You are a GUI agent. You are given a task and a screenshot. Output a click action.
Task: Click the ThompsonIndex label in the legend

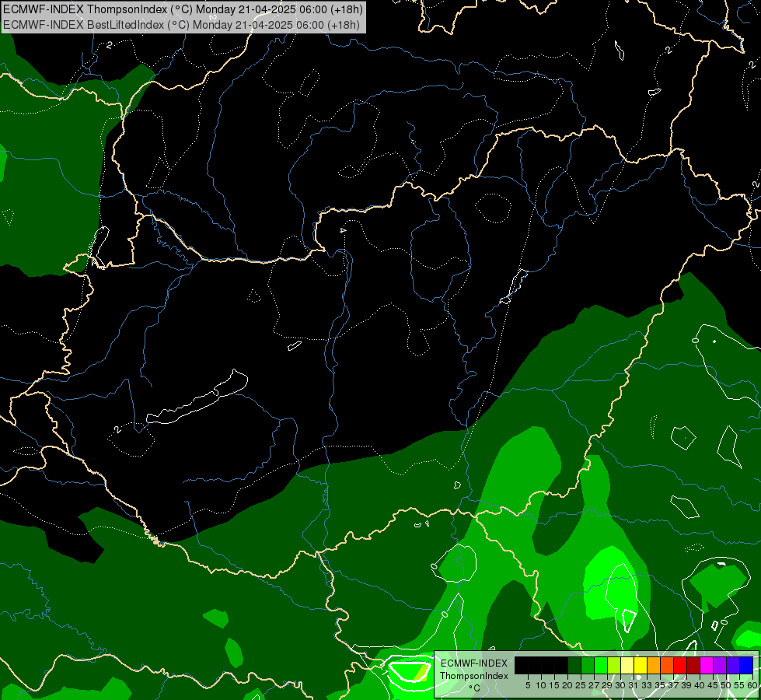(x=474, y=676)
